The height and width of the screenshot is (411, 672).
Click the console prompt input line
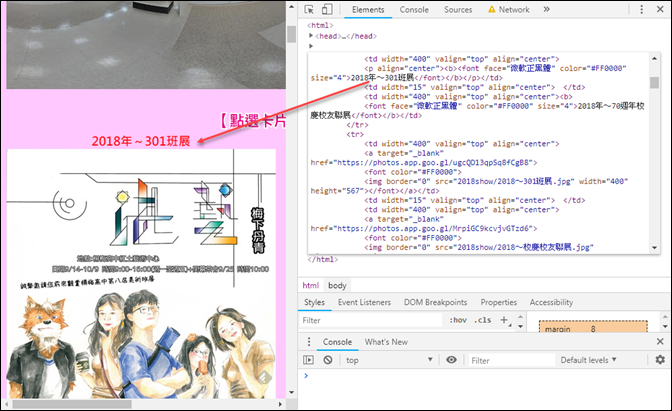pos(484,376)
